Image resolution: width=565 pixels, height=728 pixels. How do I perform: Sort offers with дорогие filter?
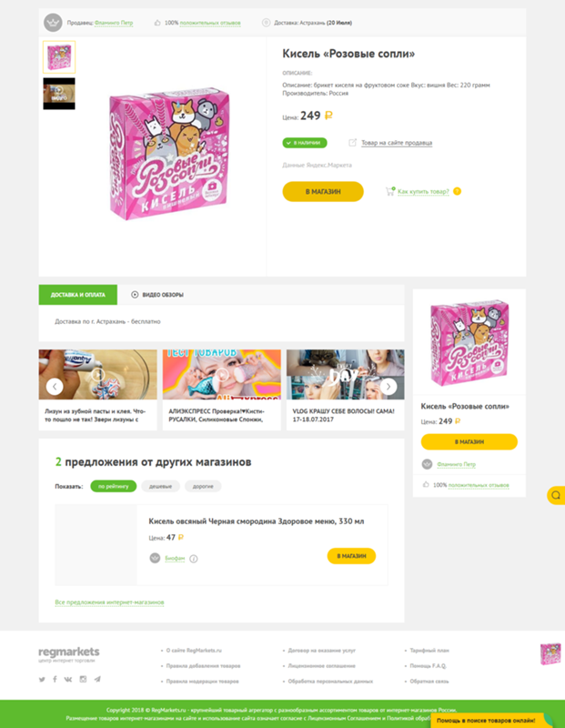(203, 486)
